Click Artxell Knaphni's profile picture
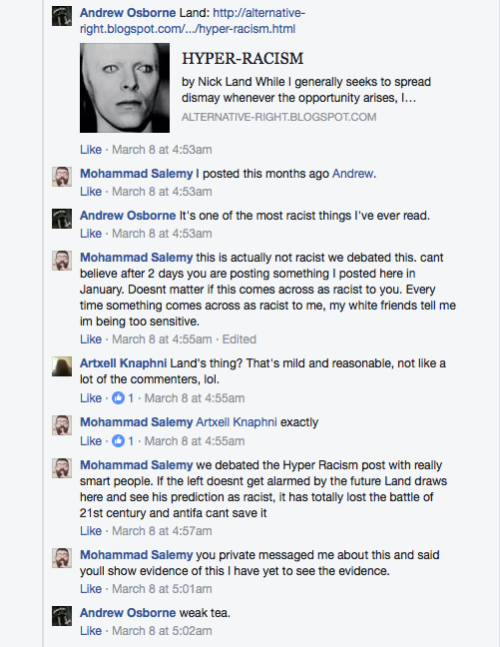The width and height of the screenshot is (500, 647). [x=62, y=366]
